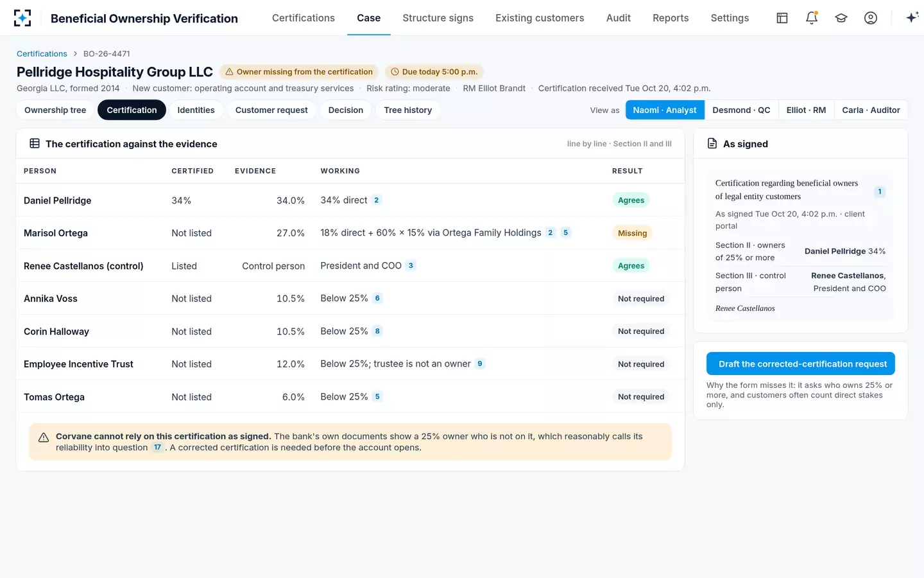Viewport: 924px width, 578px height.
Task: Go to Audit section
Action: pos(619,18)
